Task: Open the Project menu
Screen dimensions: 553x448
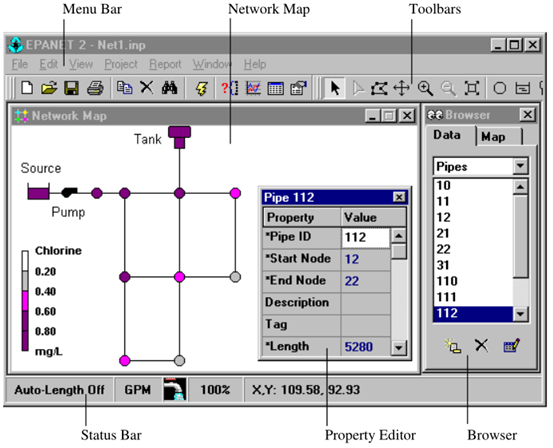Action: point(121,64)
